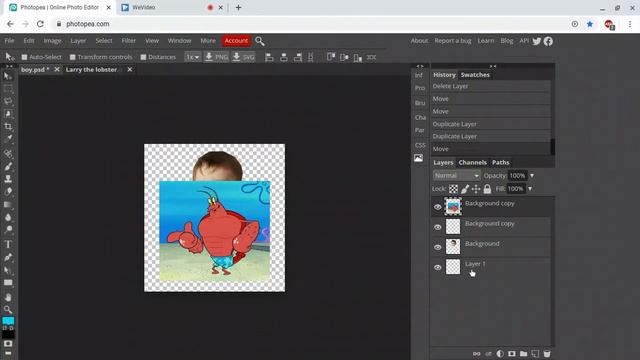Open the Layer menu

[x=78, y=41]
